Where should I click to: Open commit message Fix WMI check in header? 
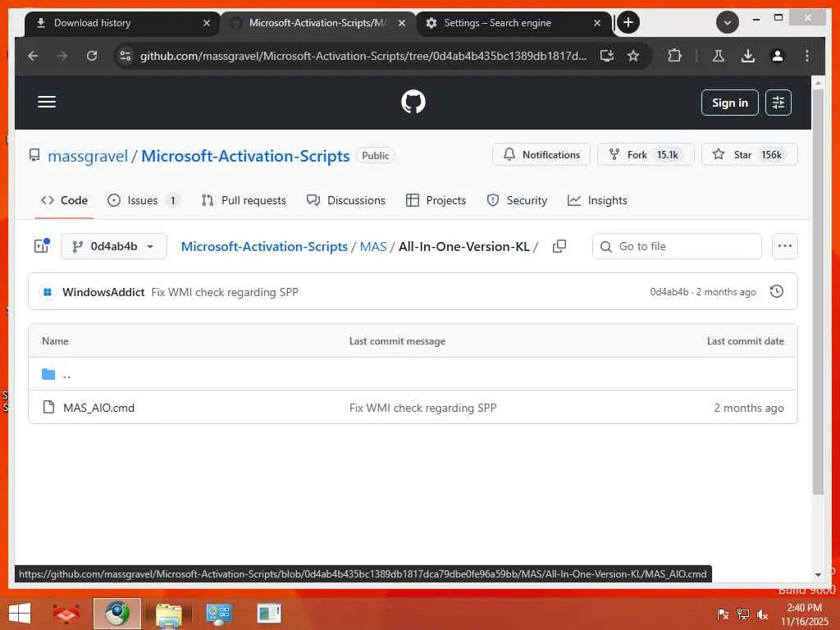pos(225,292)
